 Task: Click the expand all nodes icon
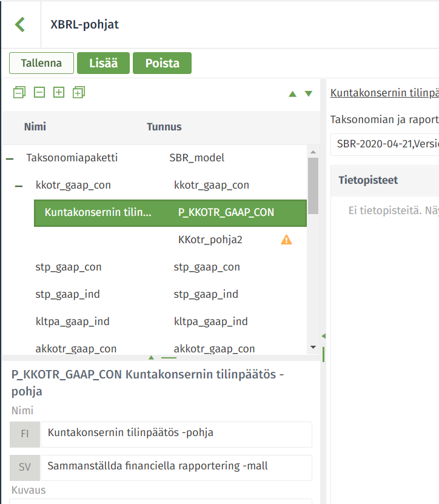[x=79, y=93]
